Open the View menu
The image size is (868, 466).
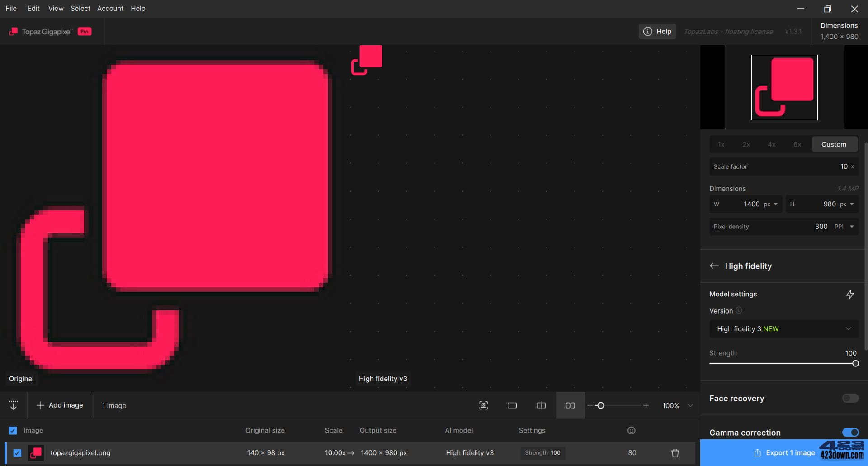[x=56, y=8]
